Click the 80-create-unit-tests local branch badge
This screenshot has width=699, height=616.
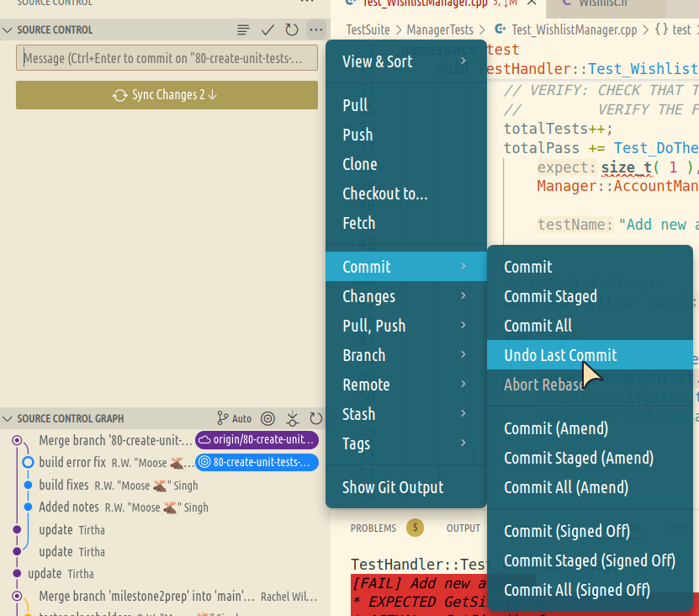(257, 462)
